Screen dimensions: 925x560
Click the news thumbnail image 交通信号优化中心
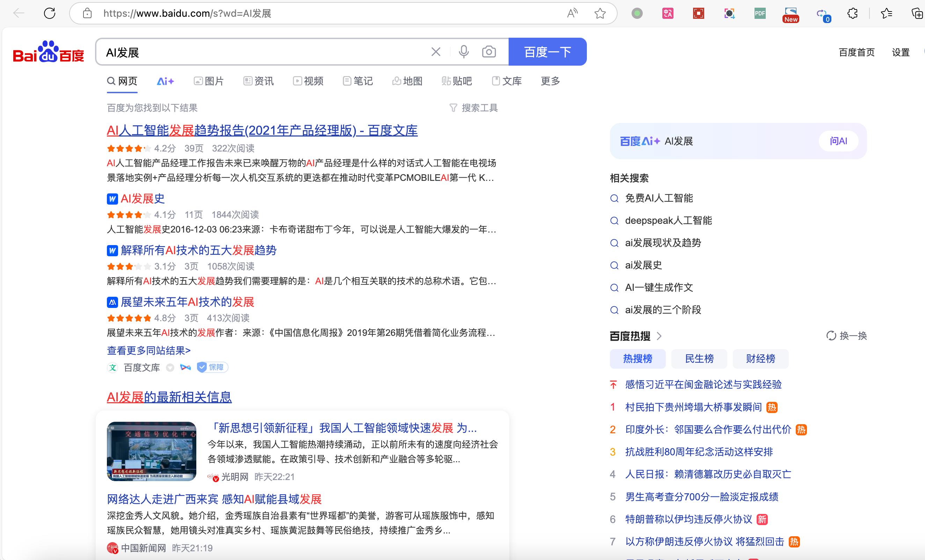(x=151, y=451)
